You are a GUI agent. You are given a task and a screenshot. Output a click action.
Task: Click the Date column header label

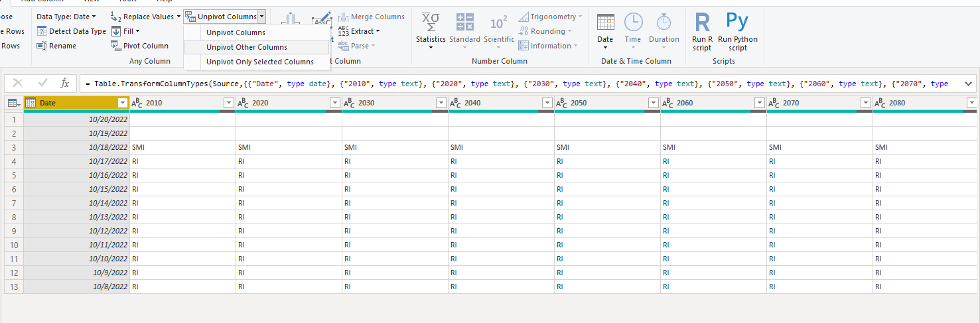(x=48, y=103)
